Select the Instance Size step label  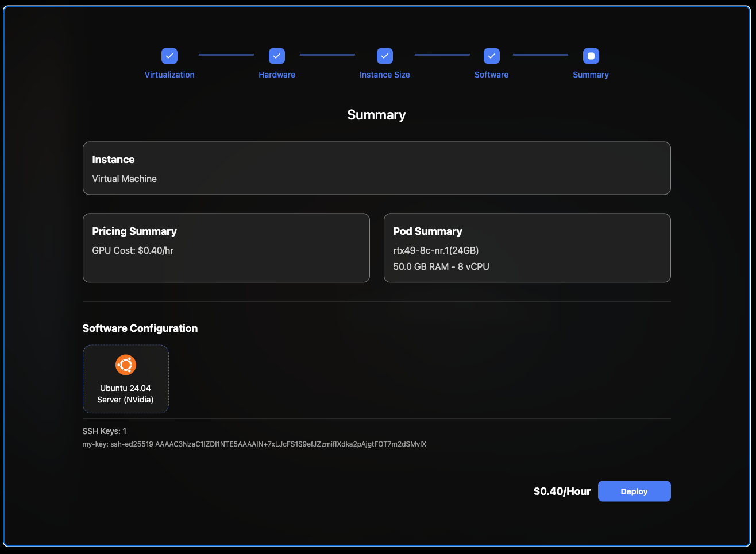tap(385, 75)
